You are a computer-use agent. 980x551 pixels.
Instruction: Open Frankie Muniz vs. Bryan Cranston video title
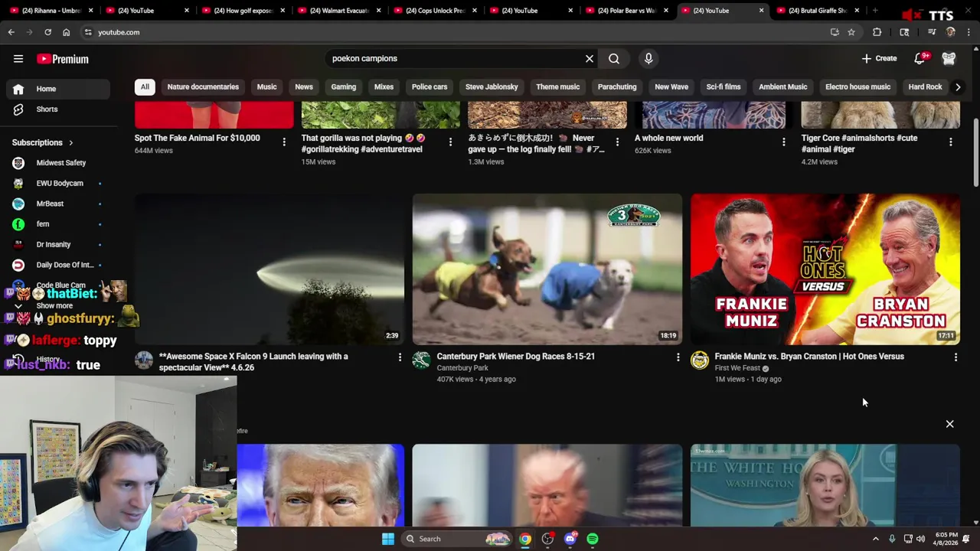(809, 357)
